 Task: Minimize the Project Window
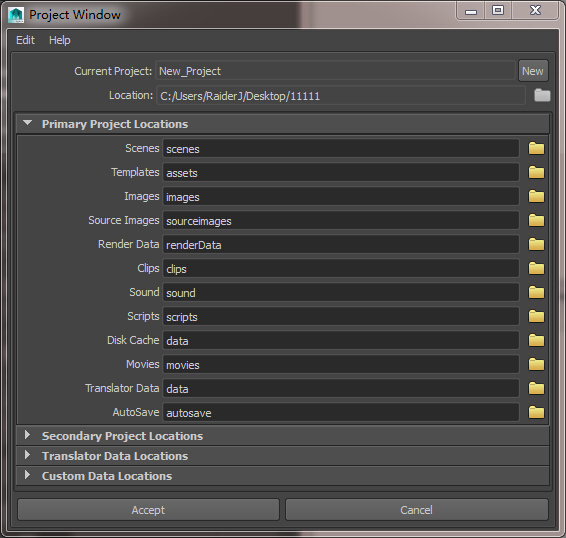click(x=471, y=11)
